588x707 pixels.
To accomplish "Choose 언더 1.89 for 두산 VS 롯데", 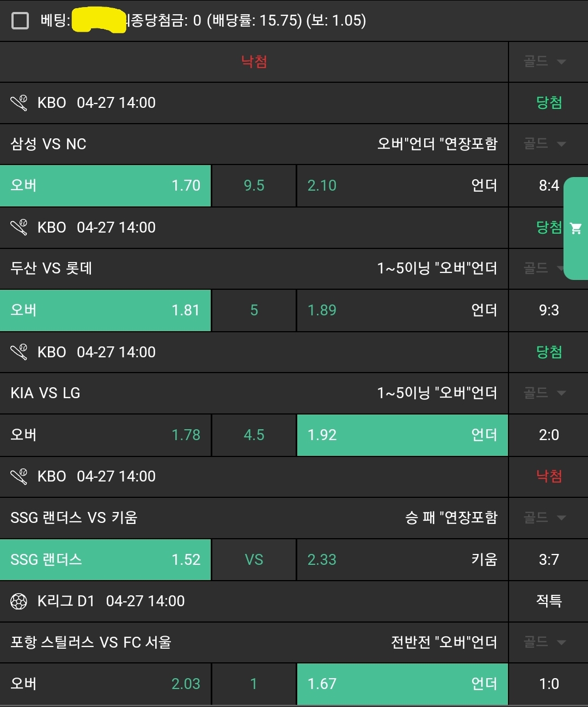I will pos(402,310).
